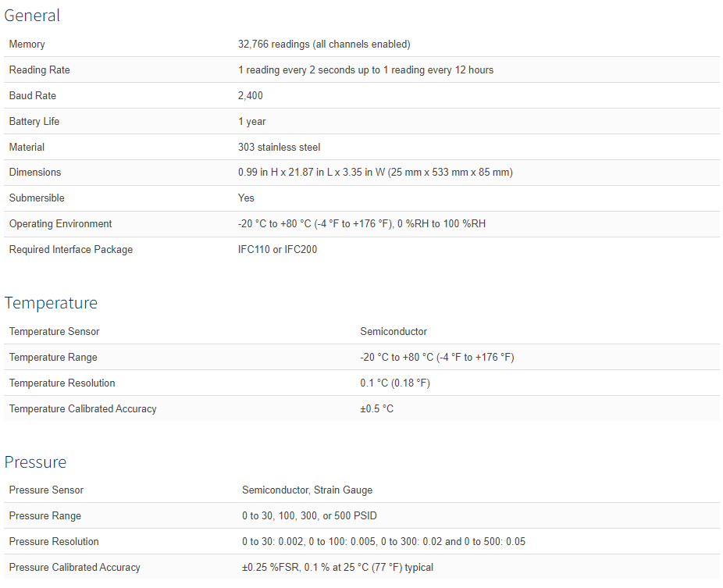The height and width of the screenshot is (588, 723).
Task: Click the Temperature Sensor Semiconductor value
Action: pos(394,332)
